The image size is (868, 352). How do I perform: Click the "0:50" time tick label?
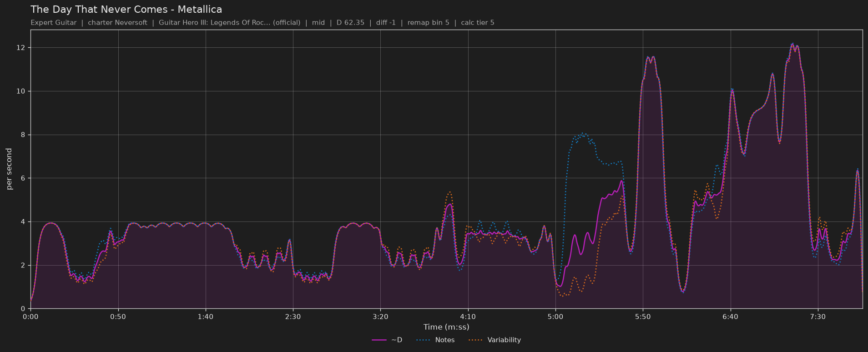pyautogui.click(x=118, y=317)
